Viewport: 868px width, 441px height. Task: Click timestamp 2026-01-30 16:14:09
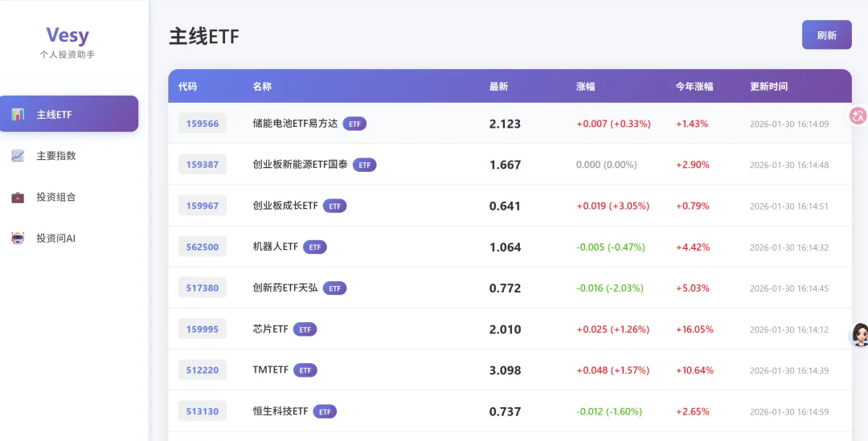pos(789,124)
